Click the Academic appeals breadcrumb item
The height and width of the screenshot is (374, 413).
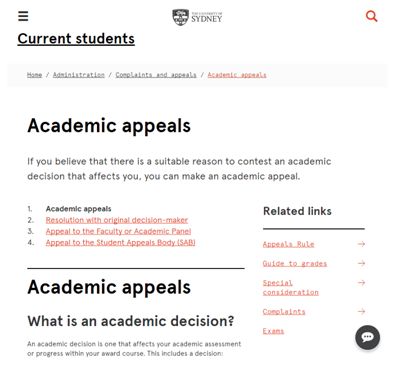click(x=237, y=75)
